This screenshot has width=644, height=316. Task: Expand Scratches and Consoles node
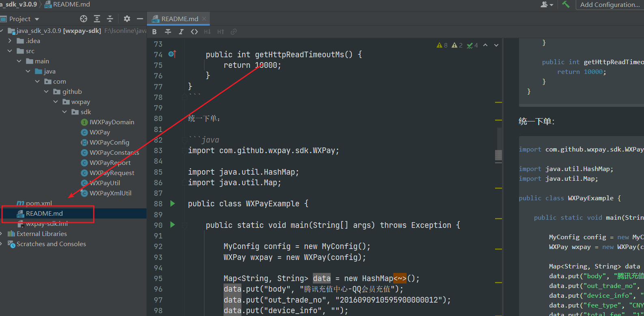tap(2, 244)
